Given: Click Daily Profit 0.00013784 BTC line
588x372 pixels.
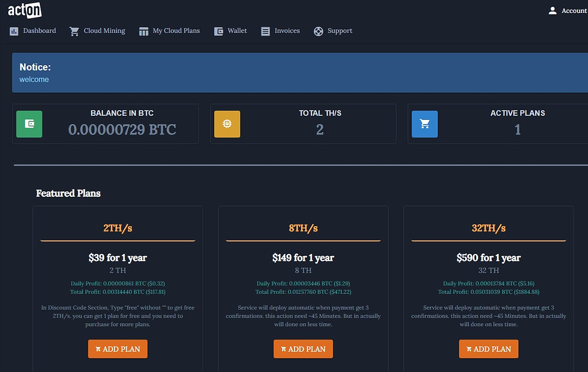Looking at the screenshot, I should click(489, 284).
